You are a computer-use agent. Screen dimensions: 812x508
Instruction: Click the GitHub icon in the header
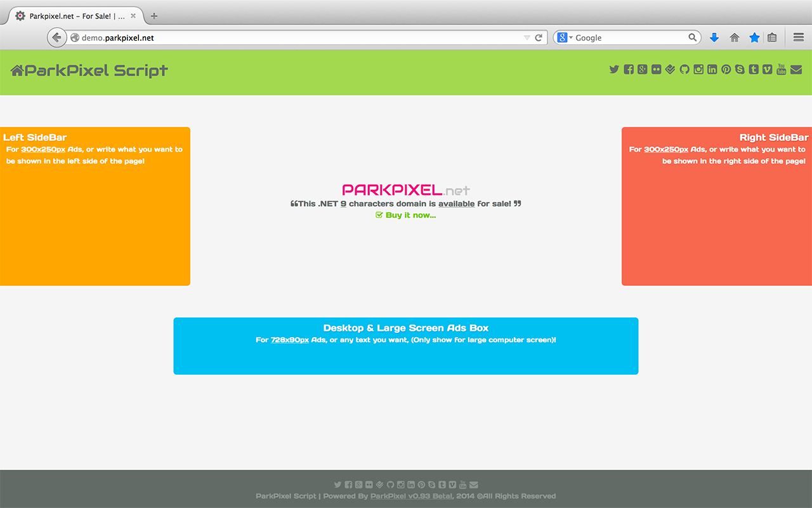coord(684,70)
